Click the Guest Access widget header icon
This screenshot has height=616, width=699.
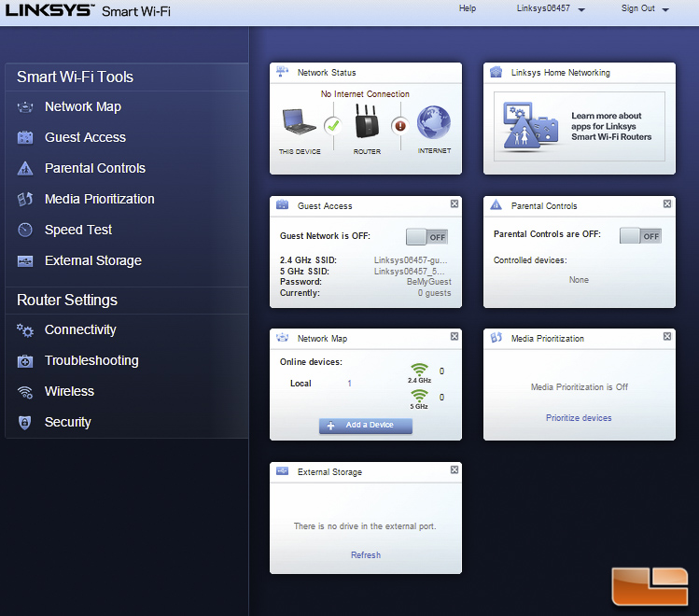282,205
